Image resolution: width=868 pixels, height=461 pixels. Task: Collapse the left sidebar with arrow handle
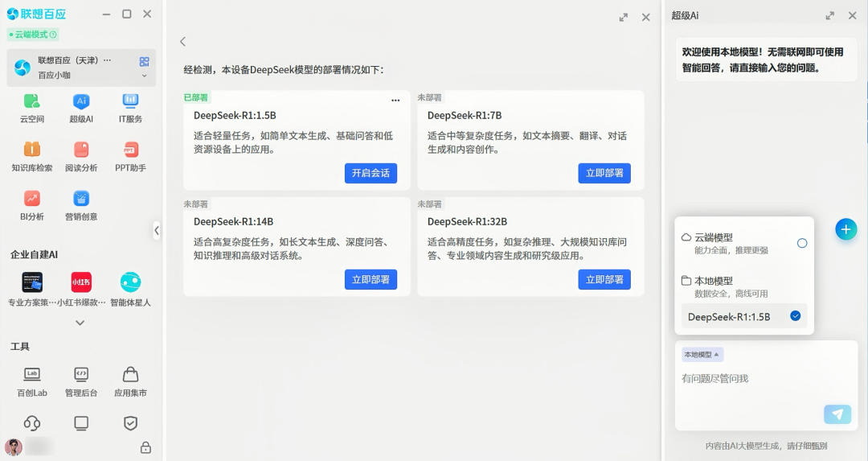(157, 230)
